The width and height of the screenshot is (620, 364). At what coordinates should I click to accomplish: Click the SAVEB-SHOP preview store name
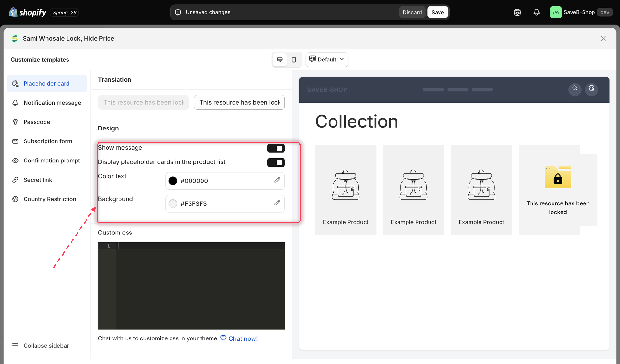click(327, 90)
